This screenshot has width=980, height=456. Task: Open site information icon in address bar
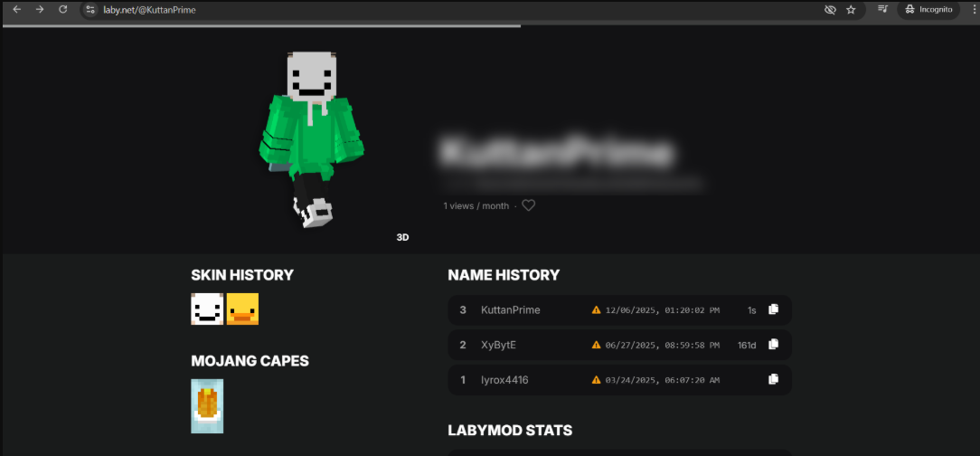90,9
